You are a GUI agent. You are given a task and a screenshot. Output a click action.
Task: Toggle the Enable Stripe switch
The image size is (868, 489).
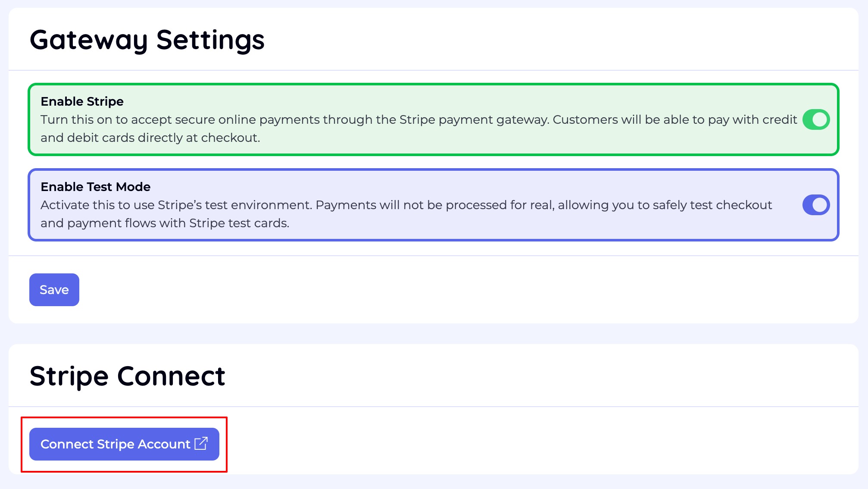815,119
